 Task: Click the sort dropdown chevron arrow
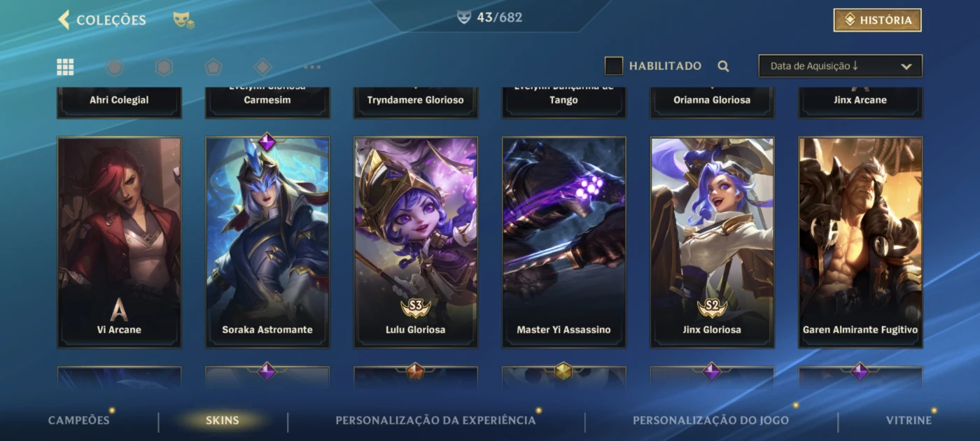click(x=906, y=66)
